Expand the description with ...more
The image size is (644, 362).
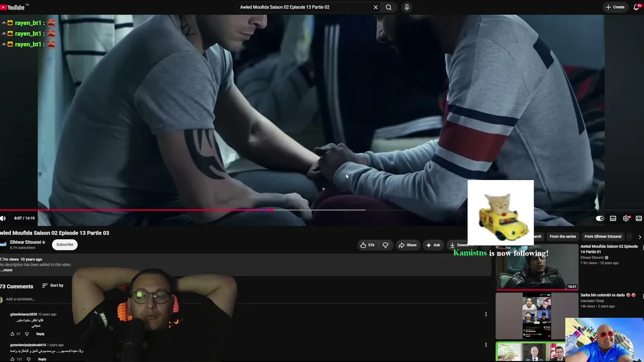pos(7,270)
